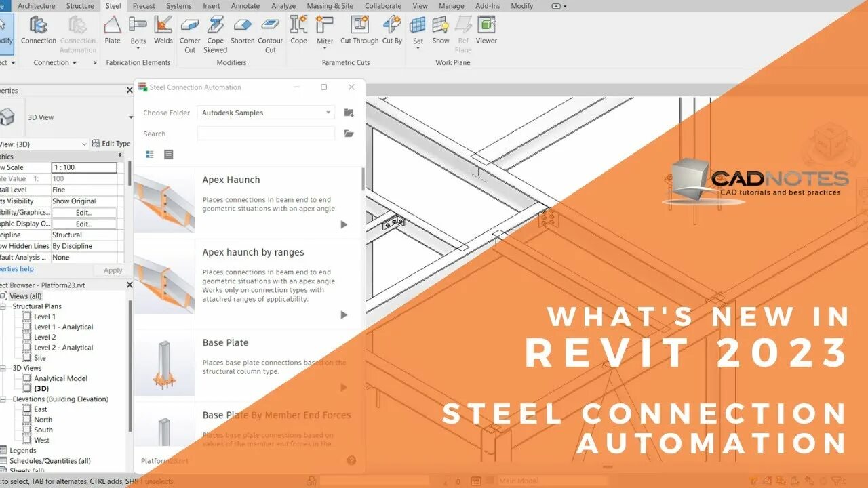This screenshot has width=868, height=488.
Task: Click the open folder icon beside Search
Action: click(x=349, y=134)
